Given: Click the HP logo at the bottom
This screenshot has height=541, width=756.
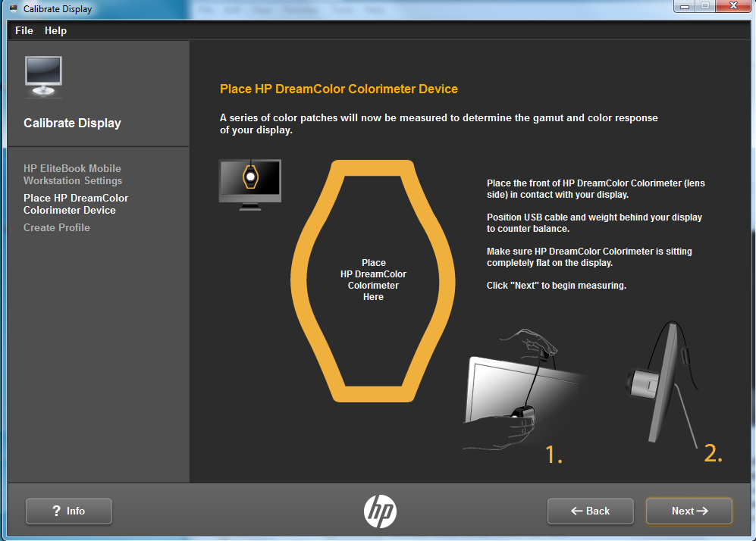Looking at the screenshot, I should click(381, 511).
